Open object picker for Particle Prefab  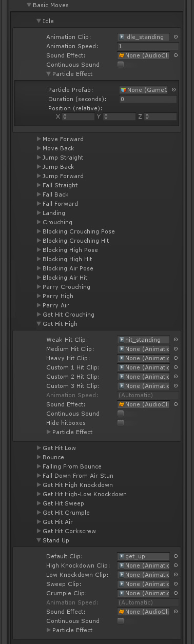(173, 90)
